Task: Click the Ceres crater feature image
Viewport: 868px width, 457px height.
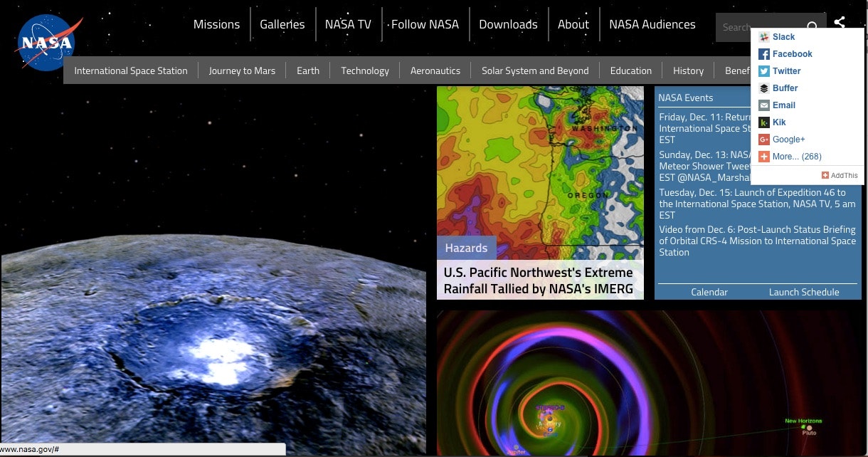Action: click(213, 270)
